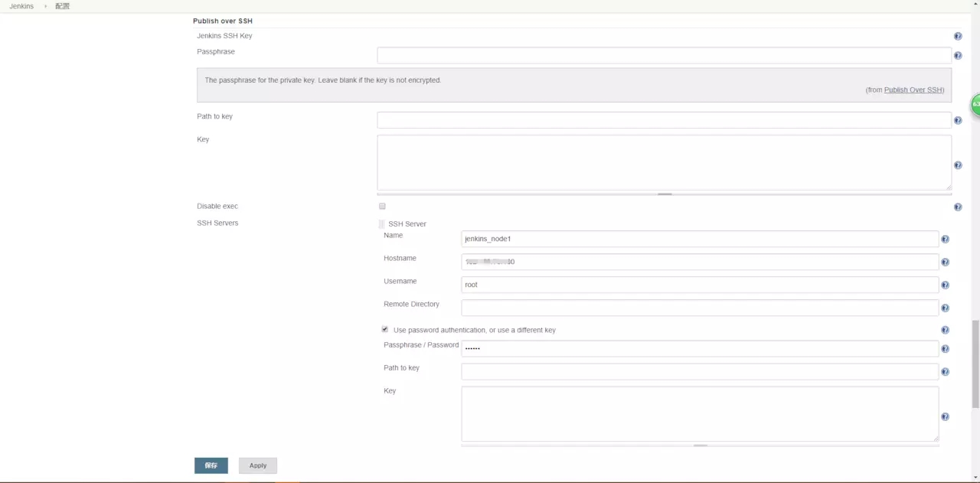Viewport: 980px width, 483px height.
Task: Click help icon beside Username field
Action: tap(945, 286)
